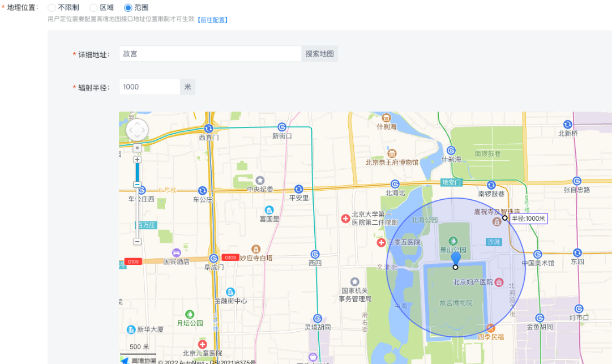Click the round map pan direction control

tap(137, 130)
